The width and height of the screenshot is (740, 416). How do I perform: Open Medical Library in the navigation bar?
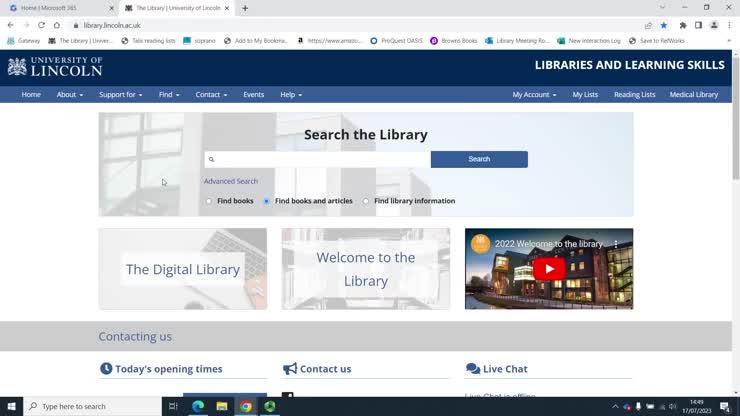694,94
